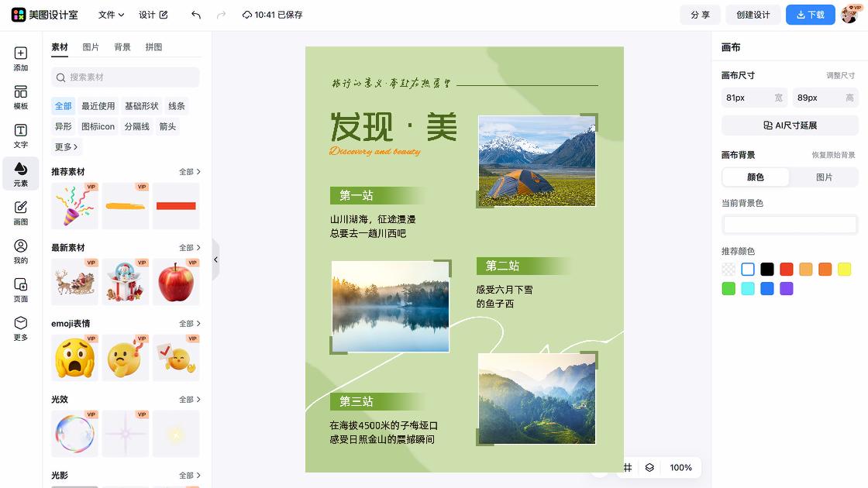Open the 页面 pages sidebar panel

20,290
